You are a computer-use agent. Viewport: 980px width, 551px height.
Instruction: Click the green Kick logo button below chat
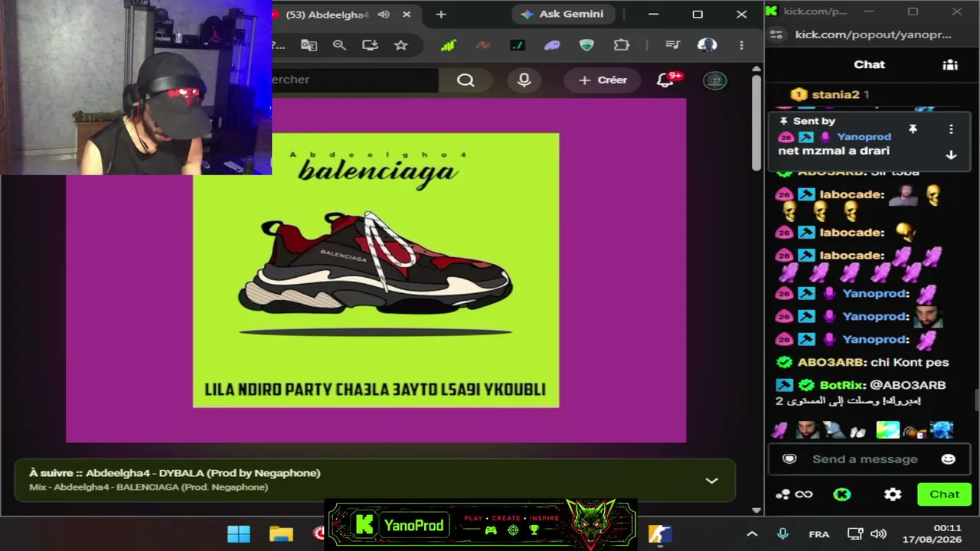click(841, 494)
